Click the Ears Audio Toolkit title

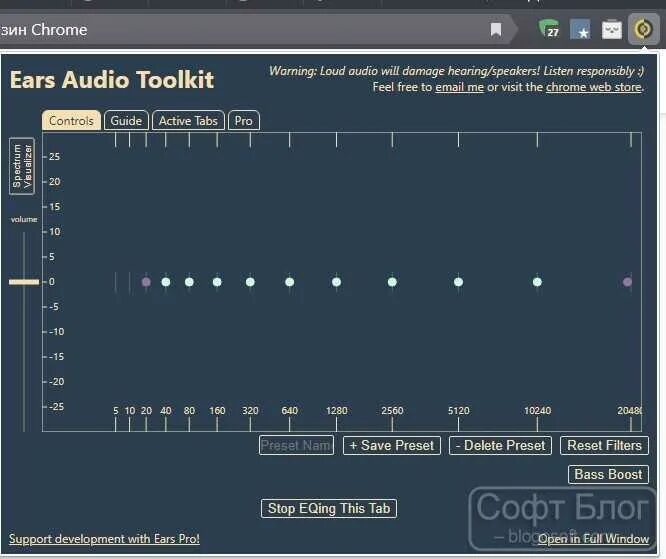(112, 79)
